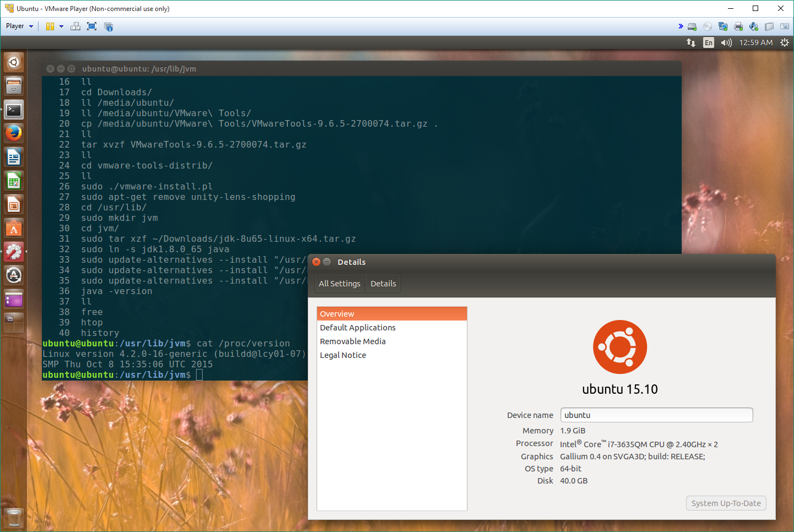
Task: Open the session gear menu
Action: point(785,42)
